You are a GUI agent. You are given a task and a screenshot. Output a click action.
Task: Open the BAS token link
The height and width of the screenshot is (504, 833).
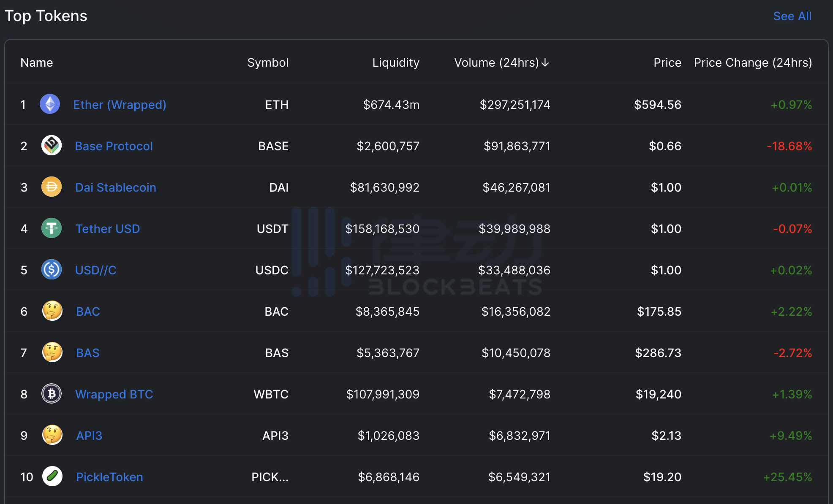pyautogui.click(x=88, y=353)
